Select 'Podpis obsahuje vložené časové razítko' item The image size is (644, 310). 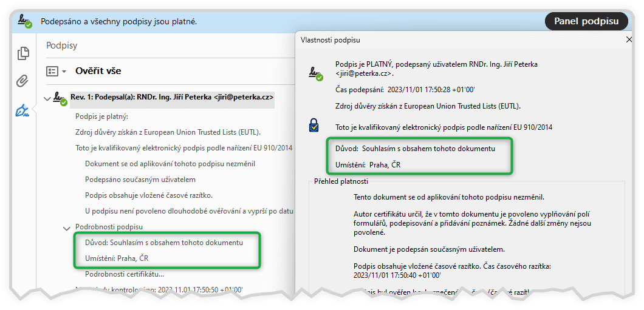pos(148,195)
